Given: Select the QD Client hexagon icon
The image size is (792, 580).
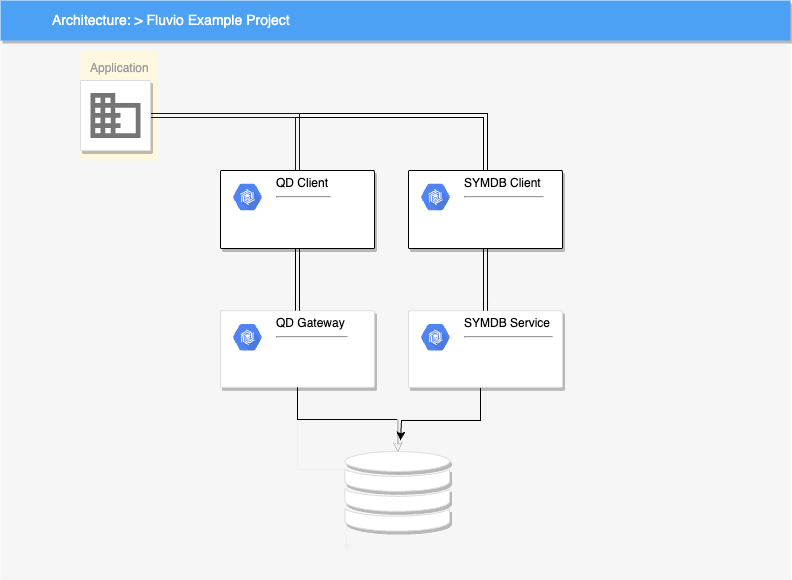Looking at the screenshot, I should click(x=246, y=197).
